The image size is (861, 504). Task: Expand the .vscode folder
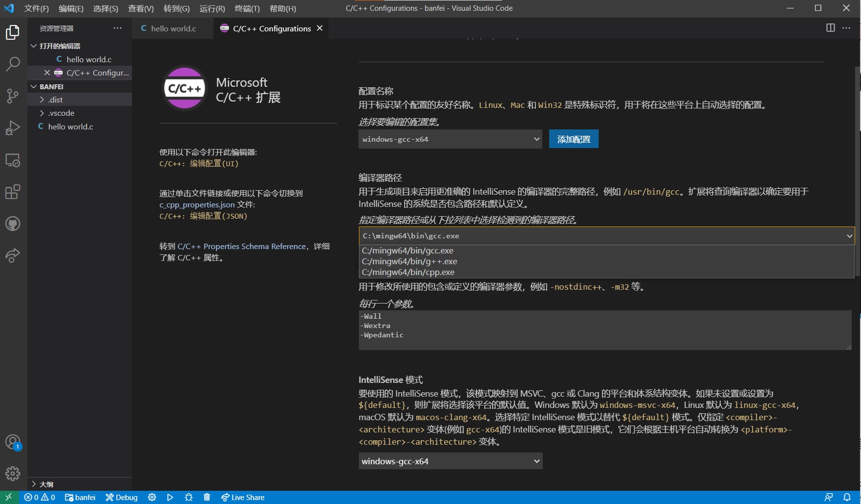pos(79,113)
